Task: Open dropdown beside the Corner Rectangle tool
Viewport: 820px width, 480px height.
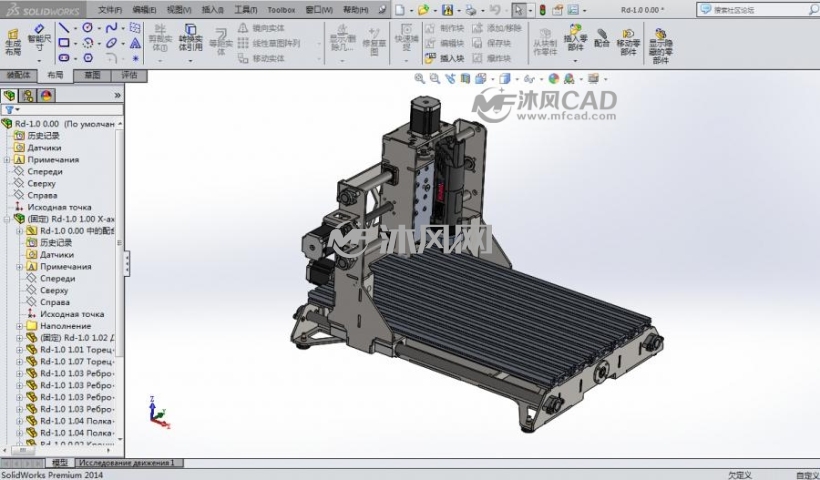Action: click(75, 43)
